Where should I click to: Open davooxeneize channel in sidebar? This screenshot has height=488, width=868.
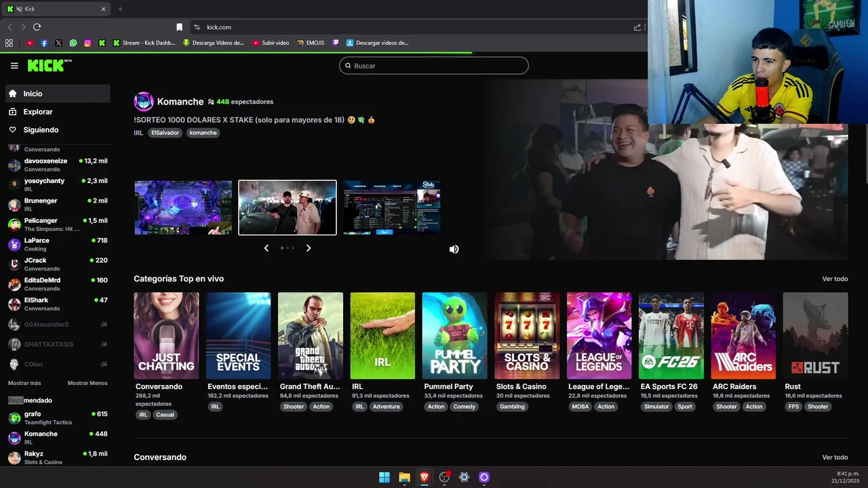[x=58, y=165]
